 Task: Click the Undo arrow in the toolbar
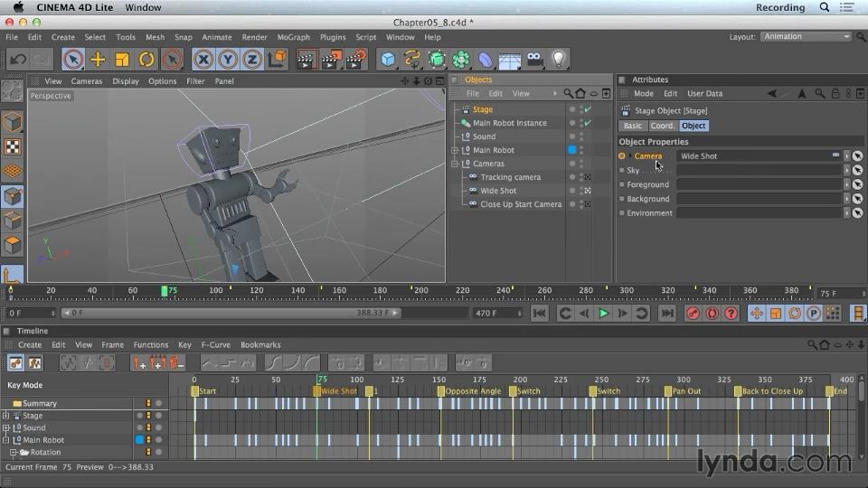(x=17, y=60)
